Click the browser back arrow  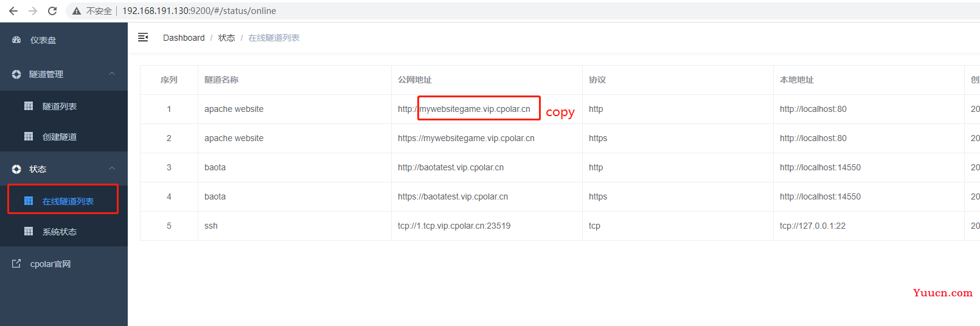[13, 11]
